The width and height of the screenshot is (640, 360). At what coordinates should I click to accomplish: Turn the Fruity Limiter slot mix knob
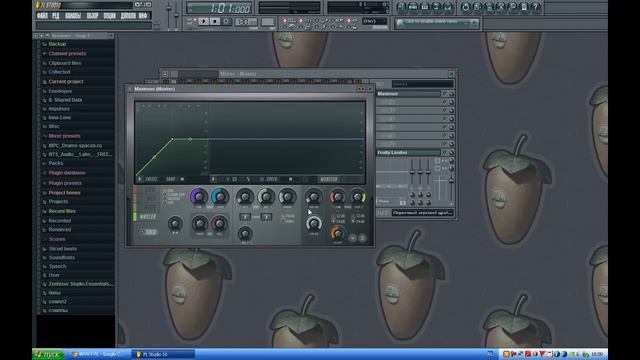tap(451, 152)
